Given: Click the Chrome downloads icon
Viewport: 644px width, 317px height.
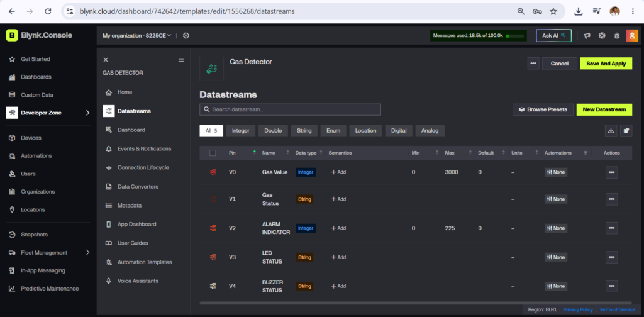Looking at the screenshot, I should pos(579,11).
